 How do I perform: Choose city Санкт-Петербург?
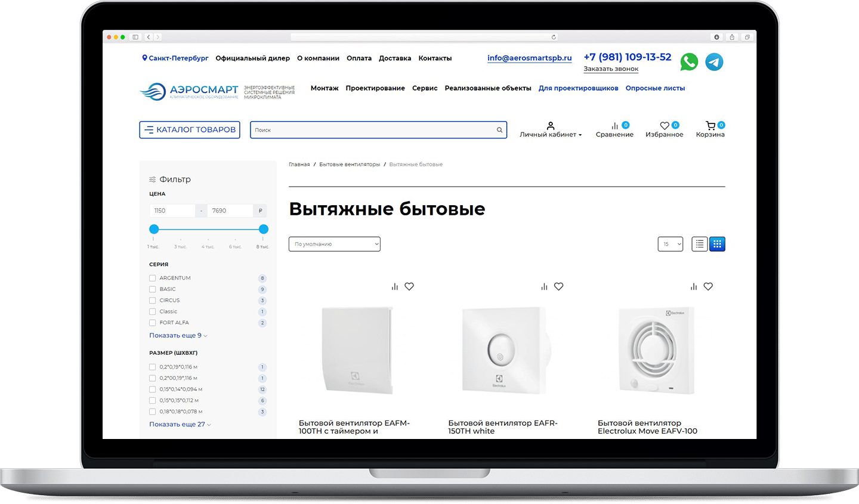tap(175, 58)
